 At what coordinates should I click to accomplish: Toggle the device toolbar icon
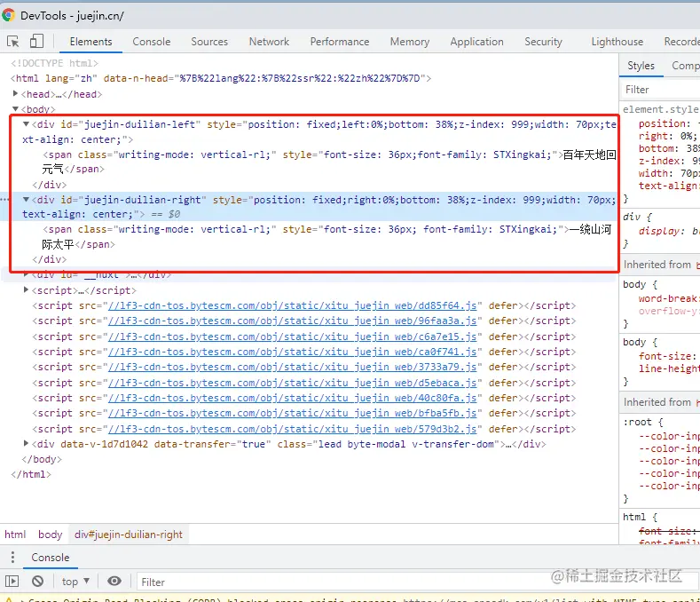[36, 42]
